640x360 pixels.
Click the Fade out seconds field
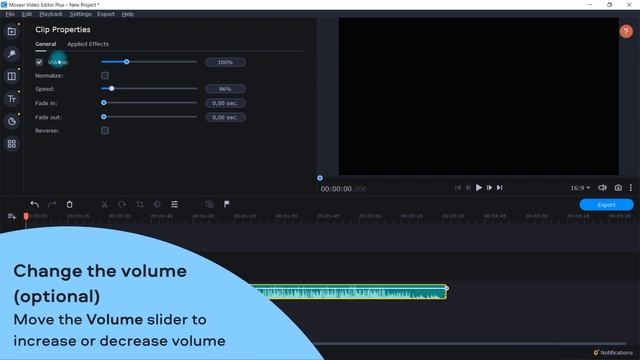[225, 117]
